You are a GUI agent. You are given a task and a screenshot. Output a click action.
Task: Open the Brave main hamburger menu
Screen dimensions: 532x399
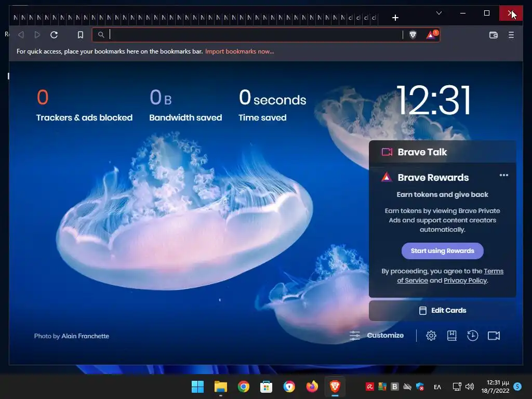[511, 35]
